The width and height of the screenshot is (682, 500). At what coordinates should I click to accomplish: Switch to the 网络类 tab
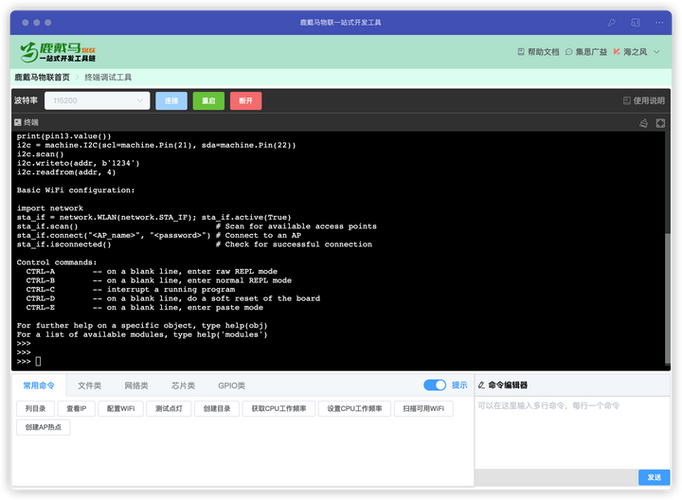click(x=136, y=385)
